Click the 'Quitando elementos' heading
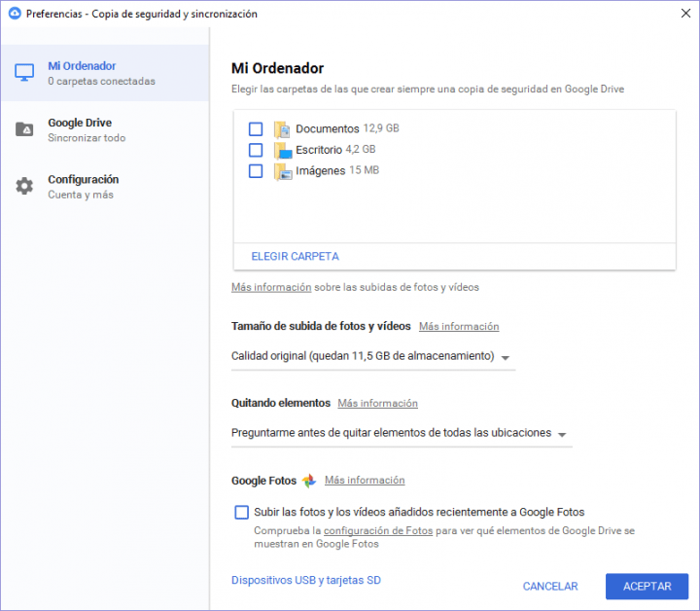The height and width of the screenshot is (611, 700). coord(280,404)
